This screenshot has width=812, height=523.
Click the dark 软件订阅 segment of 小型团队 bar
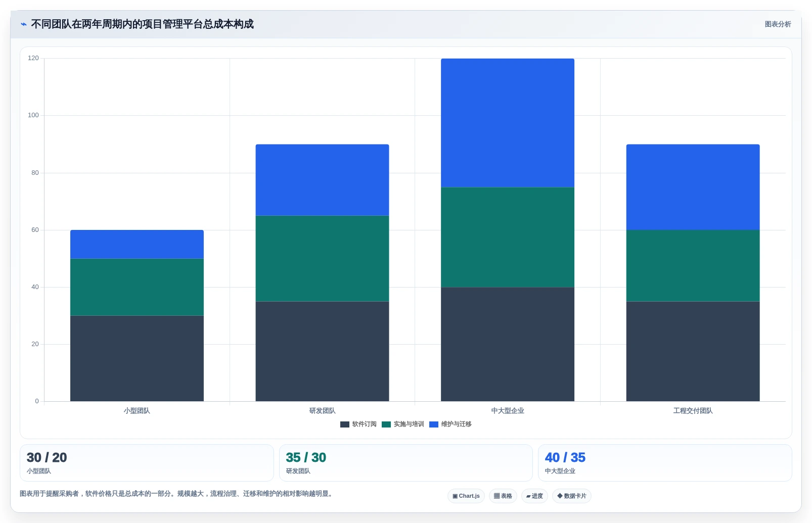(x=137, y=359)
